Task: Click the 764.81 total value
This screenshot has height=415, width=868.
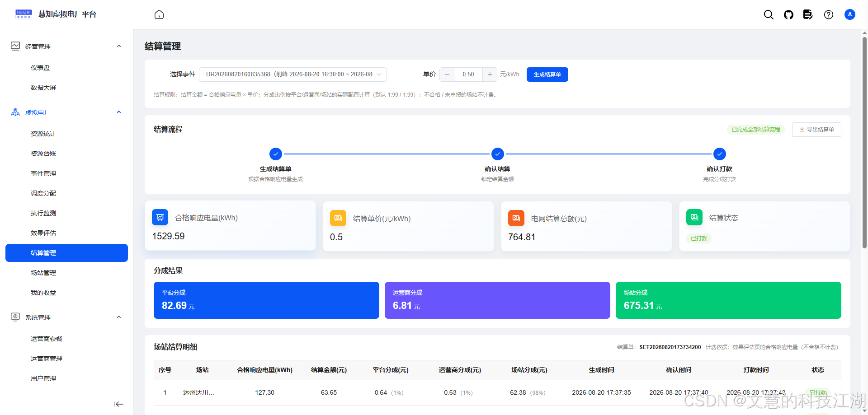Action: pos(522,237)
